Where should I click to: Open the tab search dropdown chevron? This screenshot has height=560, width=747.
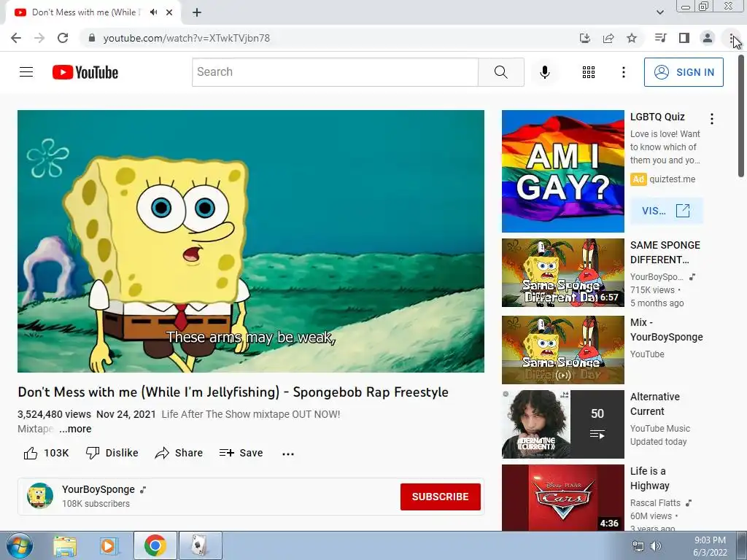660,12
